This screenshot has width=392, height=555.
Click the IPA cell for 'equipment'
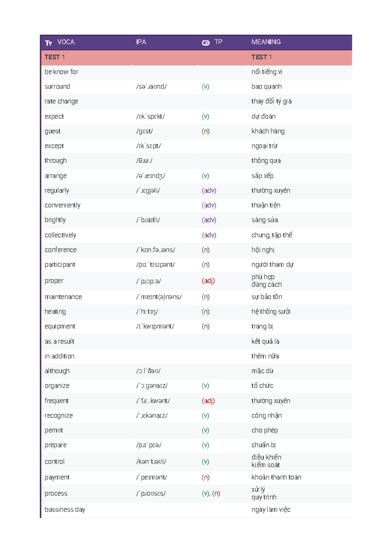[x=155, y=327]
